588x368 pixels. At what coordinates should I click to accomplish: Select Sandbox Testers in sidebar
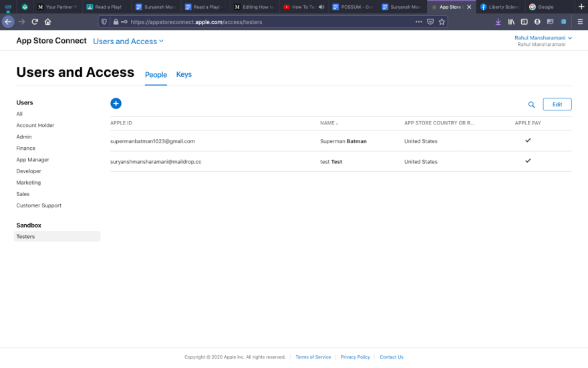tap(57, 237)
